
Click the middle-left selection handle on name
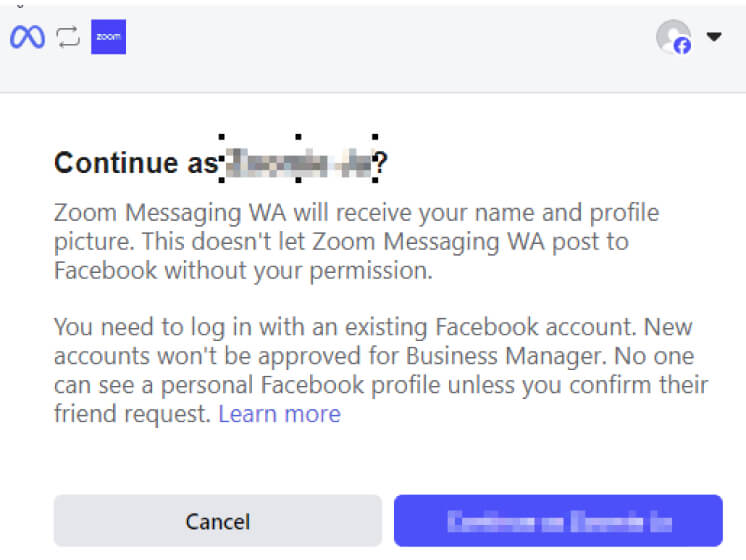click(x=221, y=160)
